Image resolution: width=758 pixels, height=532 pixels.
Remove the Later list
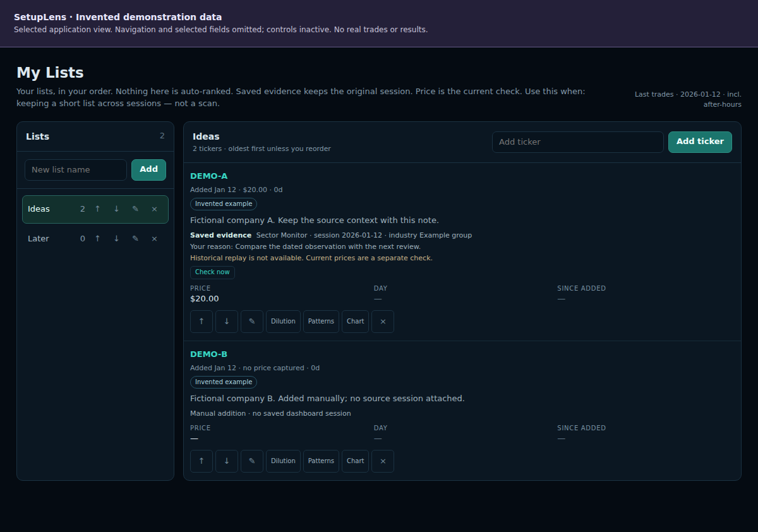(154, 239)
